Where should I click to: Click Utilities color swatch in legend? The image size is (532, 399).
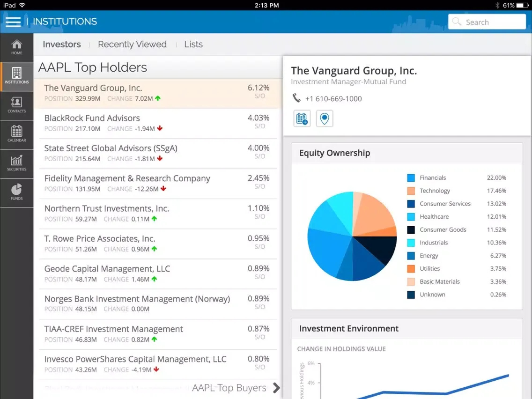pyautogui.click(x=411, y=269)
